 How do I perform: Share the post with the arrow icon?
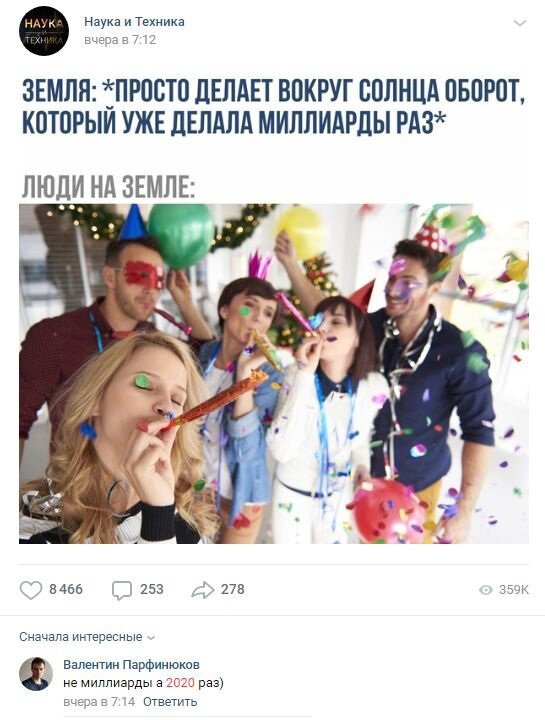click(202, 590)
